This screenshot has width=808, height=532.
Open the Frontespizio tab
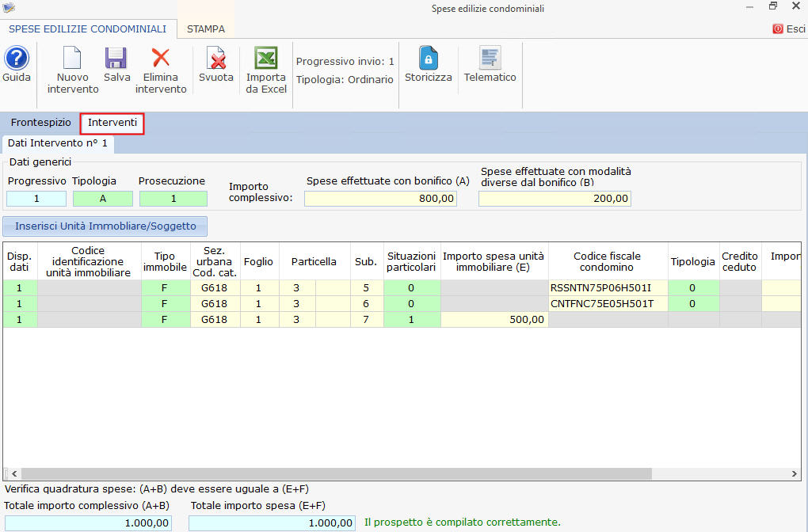[40, 123]
